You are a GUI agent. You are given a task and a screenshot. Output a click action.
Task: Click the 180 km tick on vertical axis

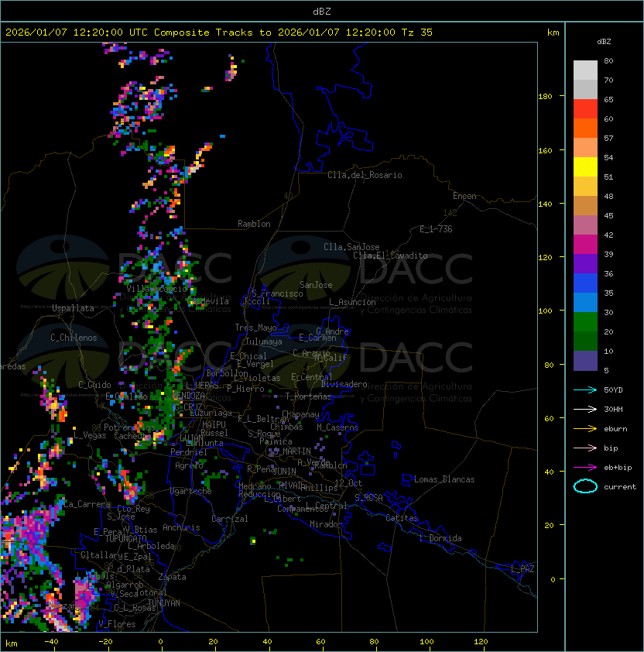545,97
